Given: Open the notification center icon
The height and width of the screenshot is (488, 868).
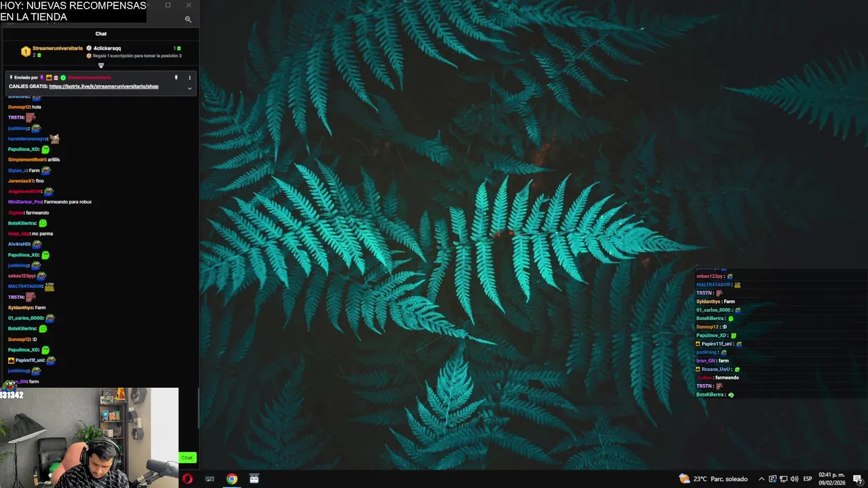Looking at the screenshot, I should click(x=857, y=479).
